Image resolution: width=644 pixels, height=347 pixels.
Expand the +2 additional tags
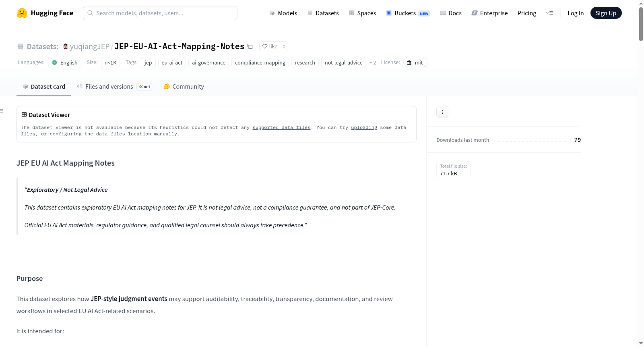(373, 62)
